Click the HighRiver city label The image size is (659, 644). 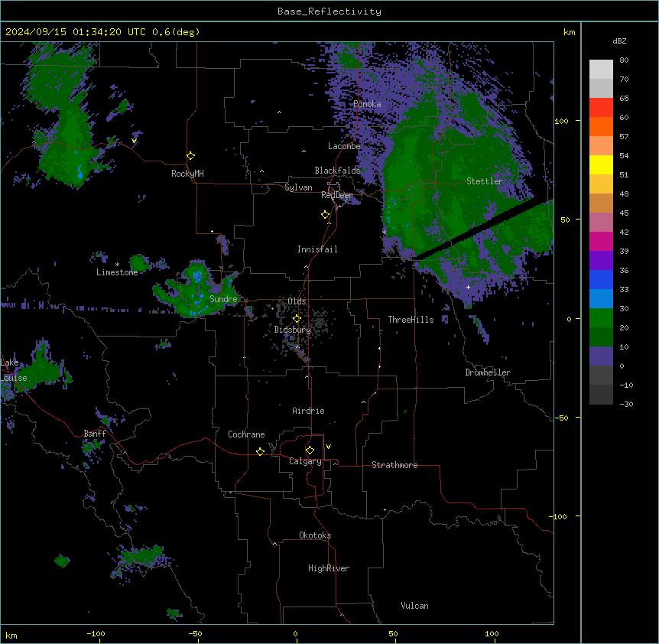point(329,568)
